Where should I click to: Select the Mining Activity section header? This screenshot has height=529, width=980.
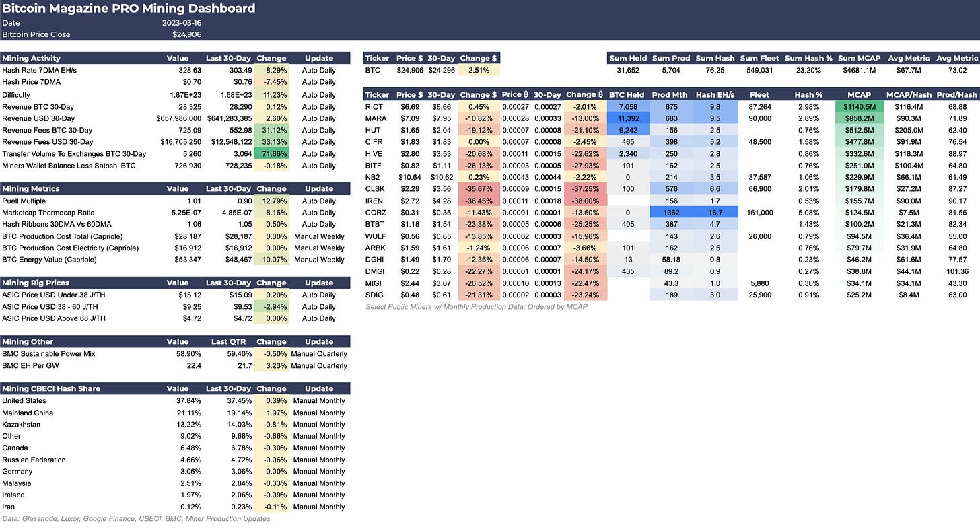tap(31, 59)
